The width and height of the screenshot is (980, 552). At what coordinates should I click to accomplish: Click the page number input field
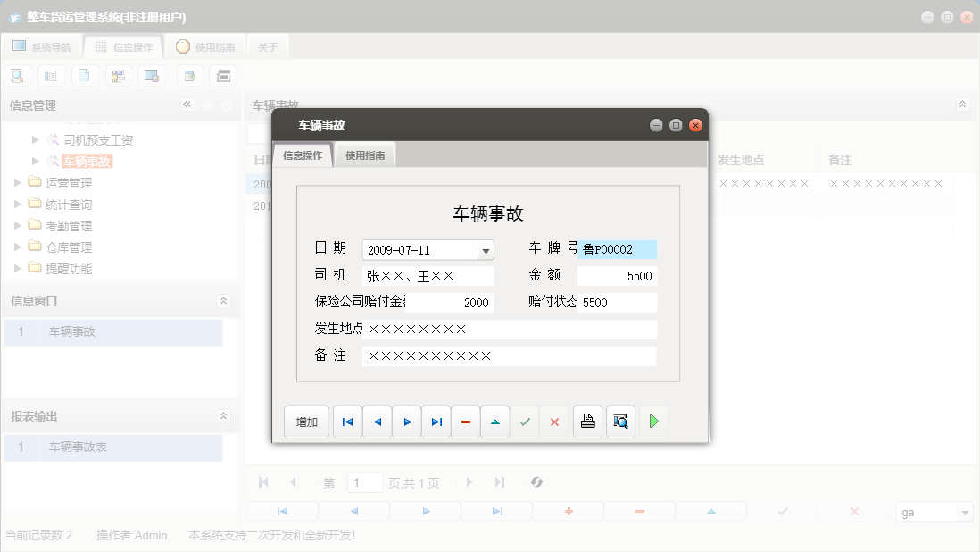364,481
